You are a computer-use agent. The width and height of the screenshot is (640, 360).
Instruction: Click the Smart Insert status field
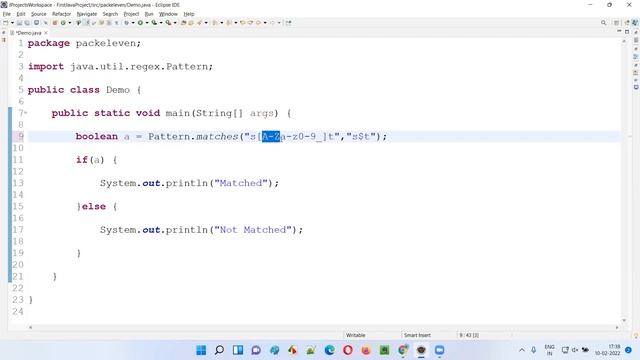click(x=417, y=335)
